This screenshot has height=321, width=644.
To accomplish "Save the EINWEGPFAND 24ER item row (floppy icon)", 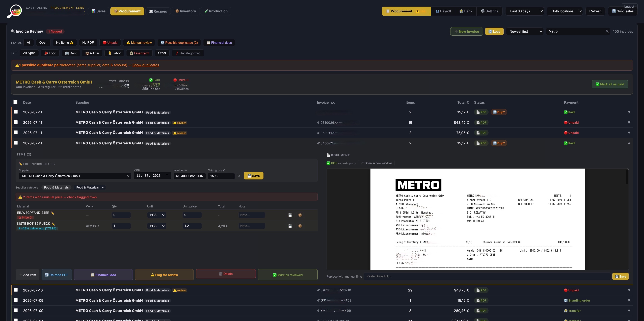I will [x=290, y=215].
